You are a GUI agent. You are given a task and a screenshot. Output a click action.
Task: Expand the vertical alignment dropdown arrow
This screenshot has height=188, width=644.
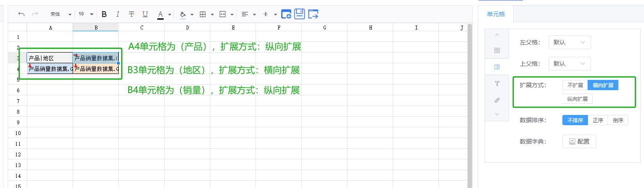pyautogui.click(x=275, y=15)
